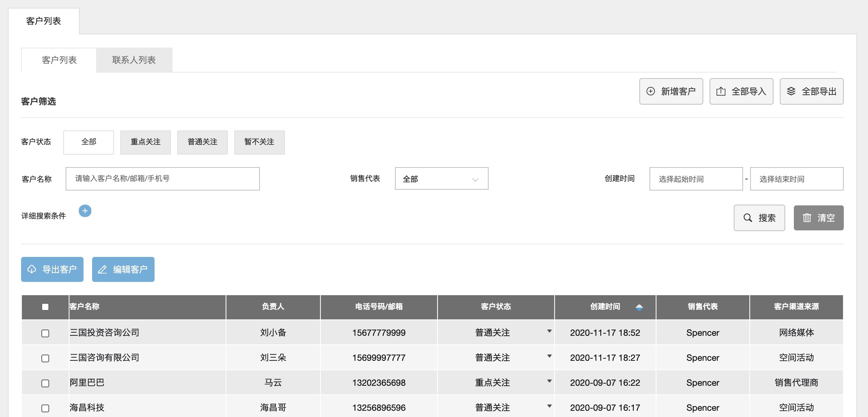868x417 pixels.
Task: Sort by 创建时间 using the sort arrow
Action: (x=639, y=307)
